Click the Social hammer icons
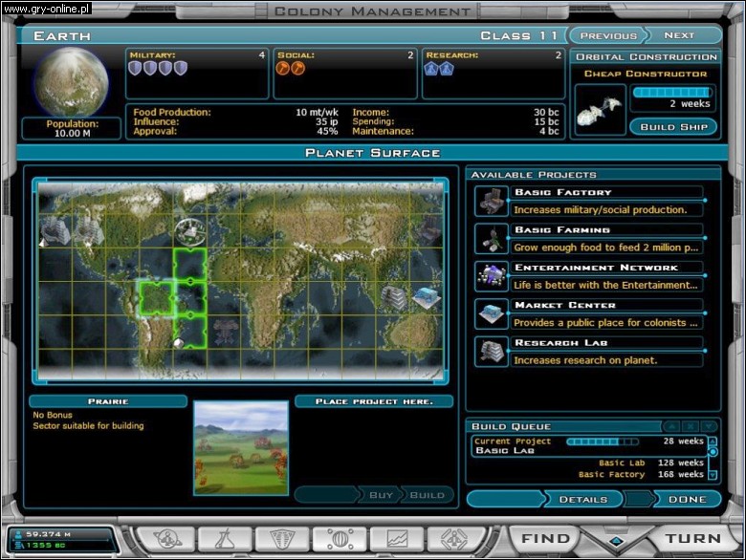Screen dimensions: 746x560 [x=290, y=69]
